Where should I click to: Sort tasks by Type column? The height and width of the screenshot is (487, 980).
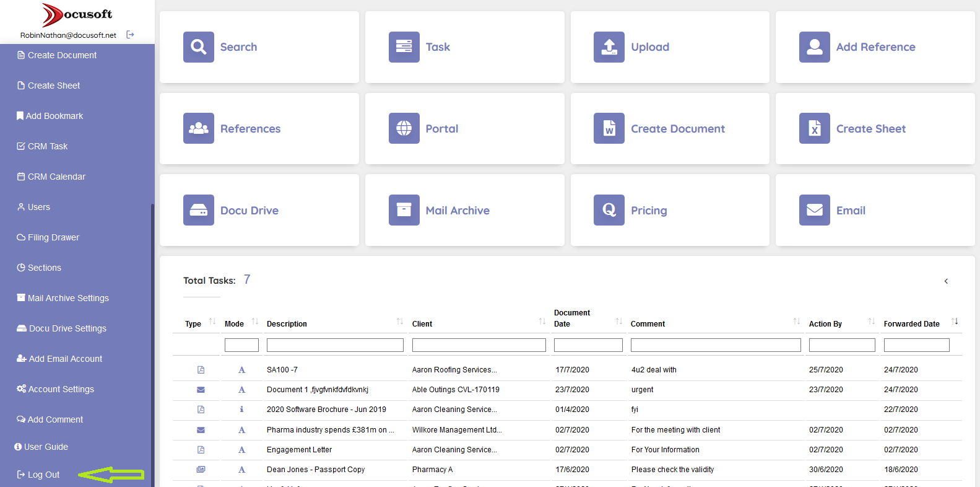tap(212, 321)
